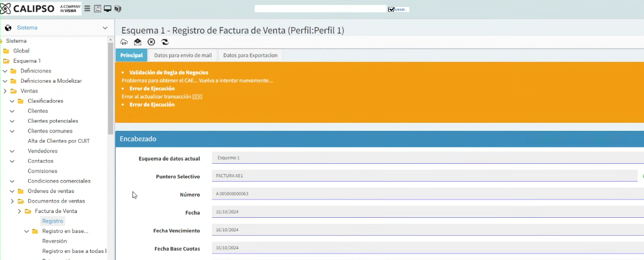The width and height of the screenshot is (644, 260).
Task: Open the Sistema dropdown chevron
Action: click(105, 28)
